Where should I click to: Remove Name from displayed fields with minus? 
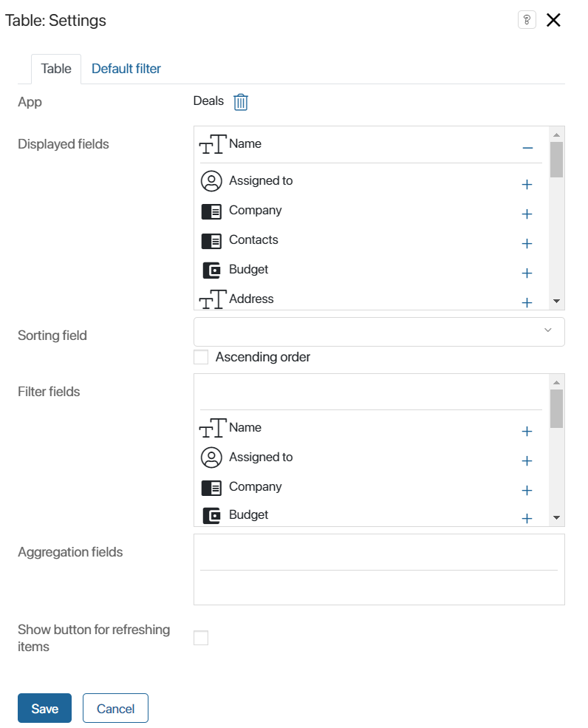[x=527, y=148]
